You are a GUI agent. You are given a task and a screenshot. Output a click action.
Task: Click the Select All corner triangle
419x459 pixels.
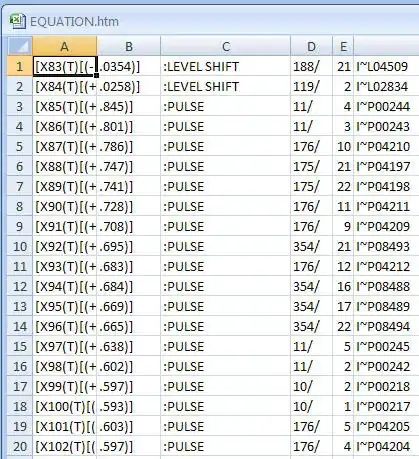pyautogui.click(x=20, y=46)
